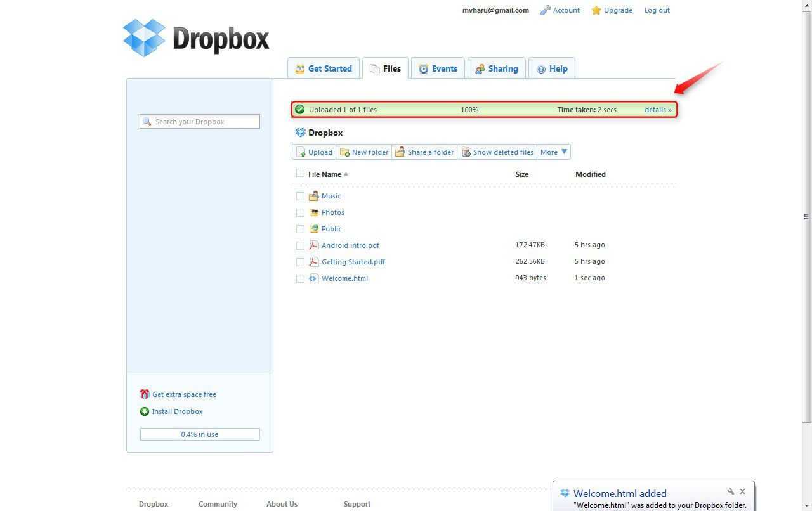Click the Search your Dropbox field
812x511 pixels.
coord(200,122)
